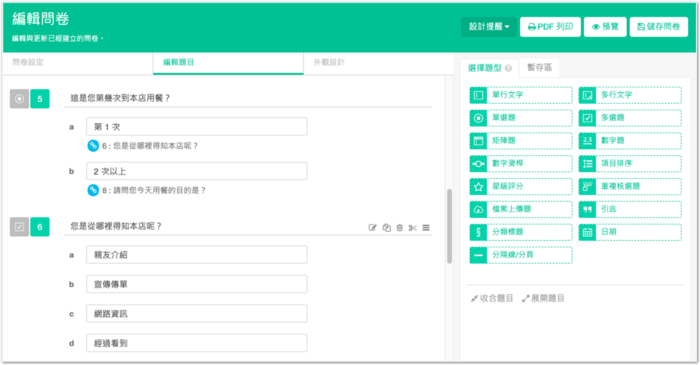Click the option field containing 宣傳傳單
The width and height of the screenshot is (700, 365).
tap(196, 284)
